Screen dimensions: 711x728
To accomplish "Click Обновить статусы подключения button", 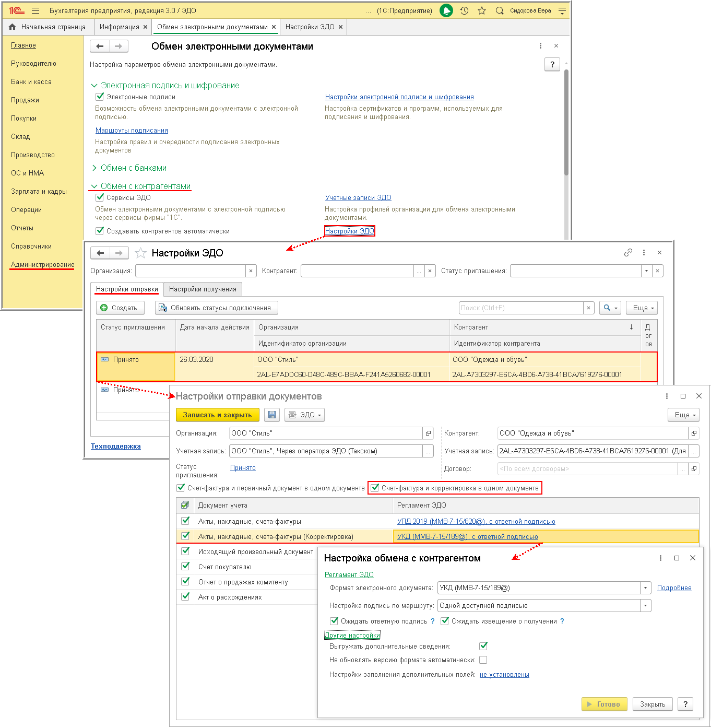I will [x=216, y=308].
